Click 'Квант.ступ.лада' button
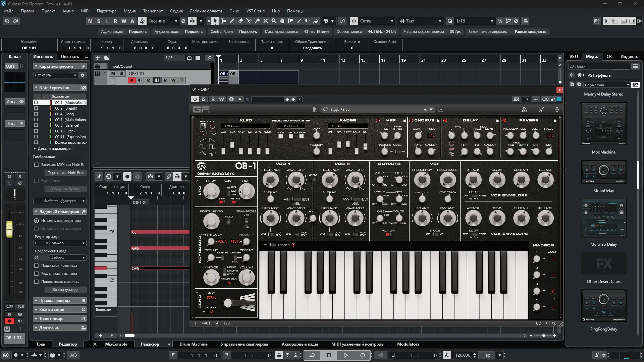Screen dimensions: 644x362 click(65, 290)
